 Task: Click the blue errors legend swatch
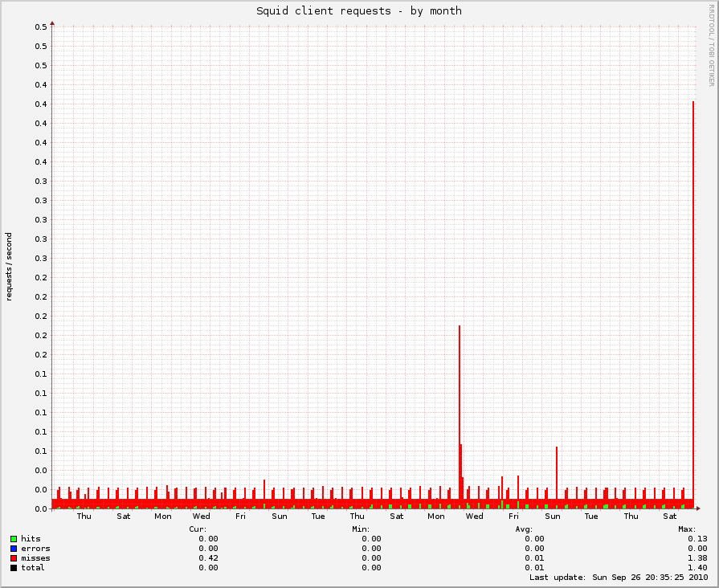pos(14,549)
